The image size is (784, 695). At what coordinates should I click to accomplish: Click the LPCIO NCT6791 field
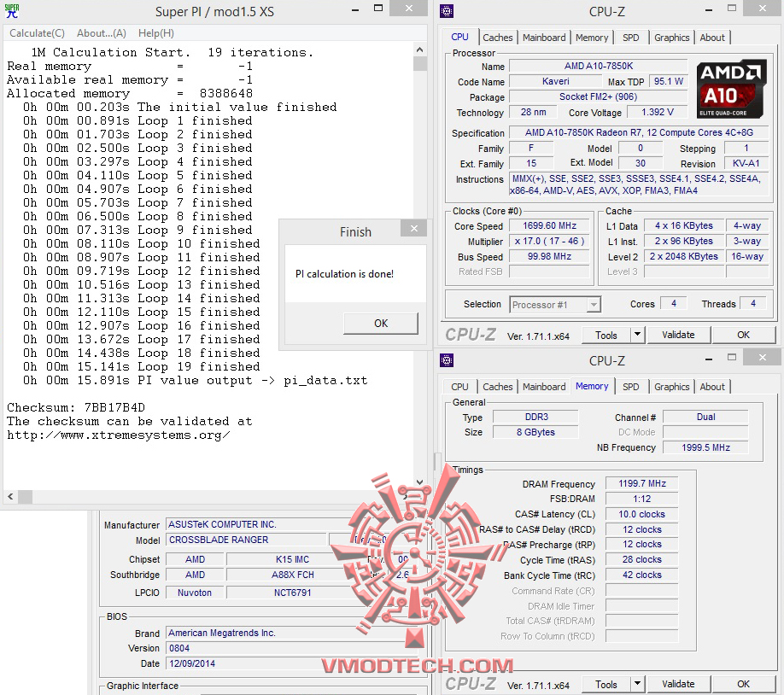coord(293,593)
